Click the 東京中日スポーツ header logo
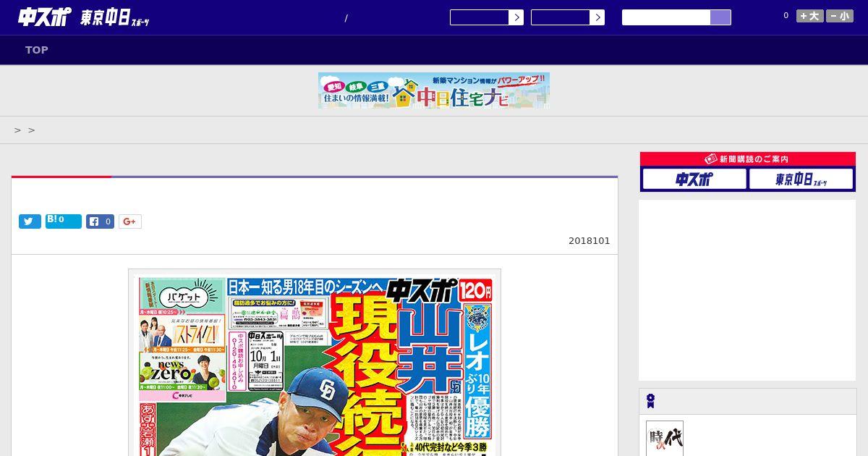The image size is (868, 456). (x=115, y=18)
